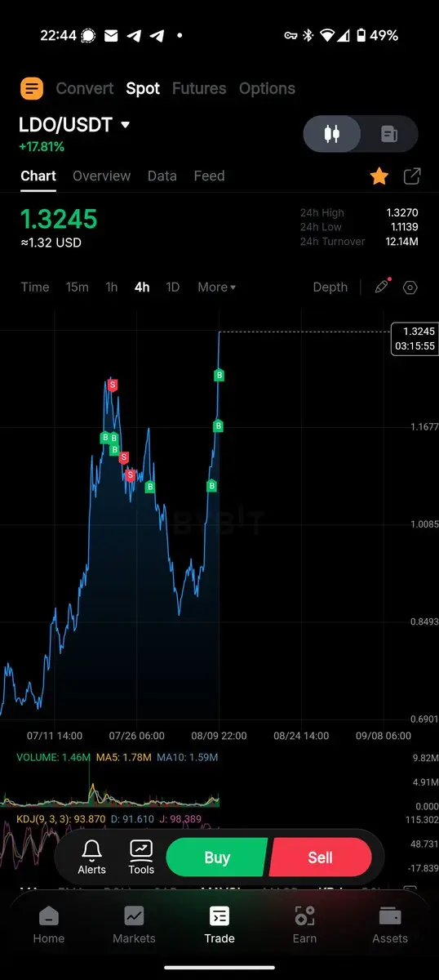Screen dimensions: 439x980
Task: Open the Depth chart view
Action: (330, 287)
